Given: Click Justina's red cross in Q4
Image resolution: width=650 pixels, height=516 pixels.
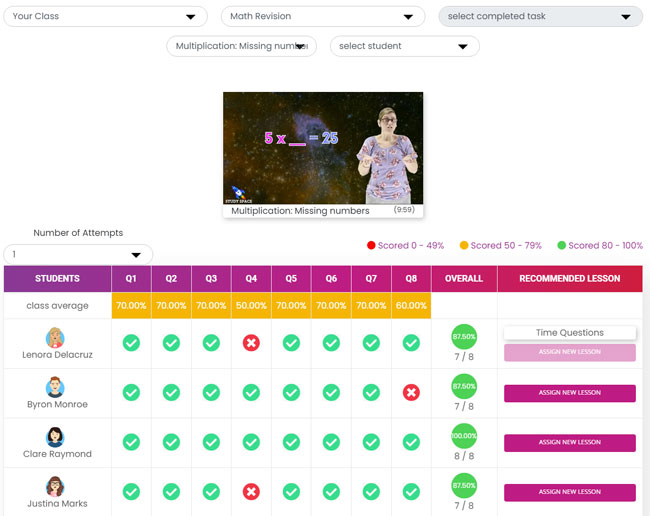Looking at the screenshot, I should pyautogui.click(x=251, y=491).
